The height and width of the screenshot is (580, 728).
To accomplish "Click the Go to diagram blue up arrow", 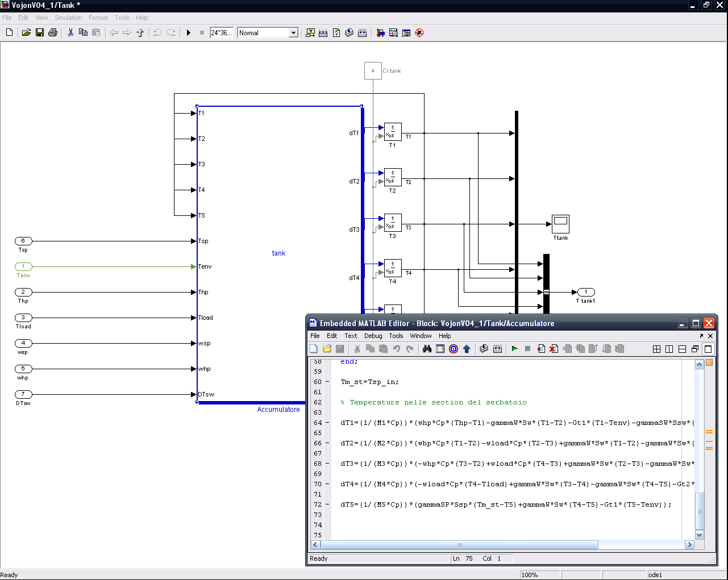I will coord(467,349).
